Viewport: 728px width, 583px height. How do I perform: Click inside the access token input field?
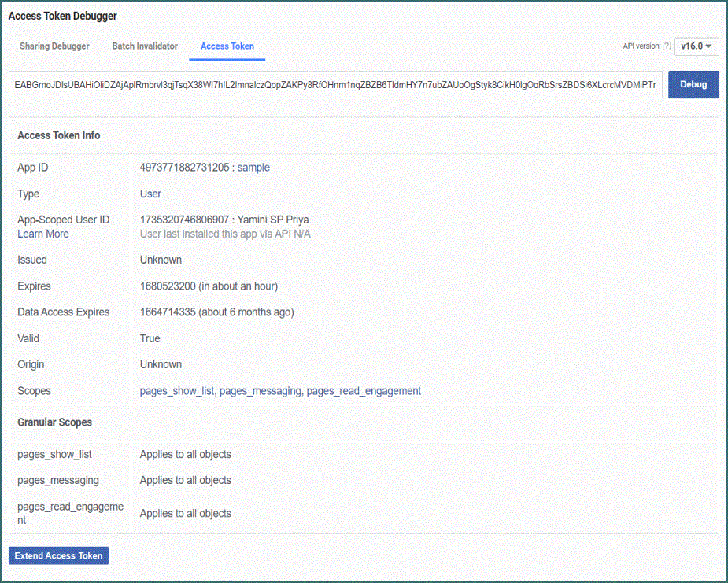334,85
